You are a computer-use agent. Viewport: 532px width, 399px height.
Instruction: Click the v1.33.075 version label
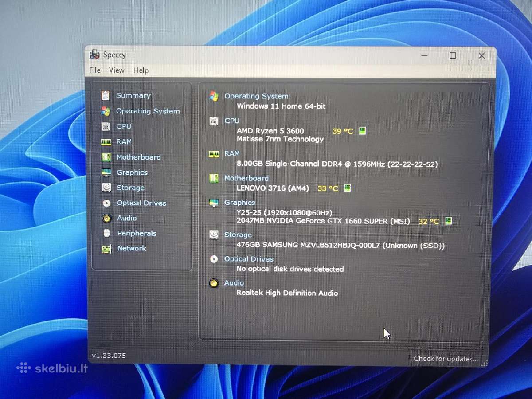(109, 356)
